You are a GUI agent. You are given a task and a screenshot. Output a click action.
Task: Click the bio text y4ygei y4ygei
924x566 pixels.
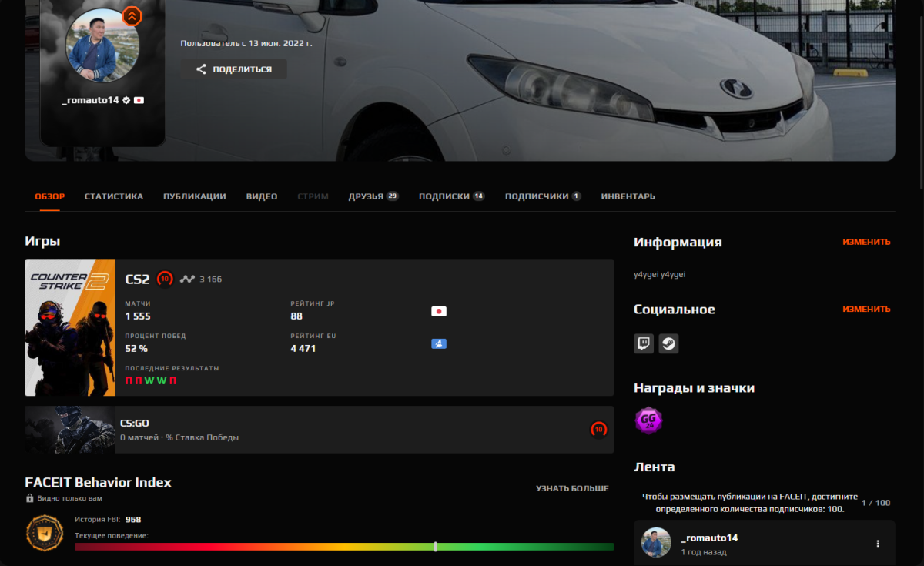[660, 274]
